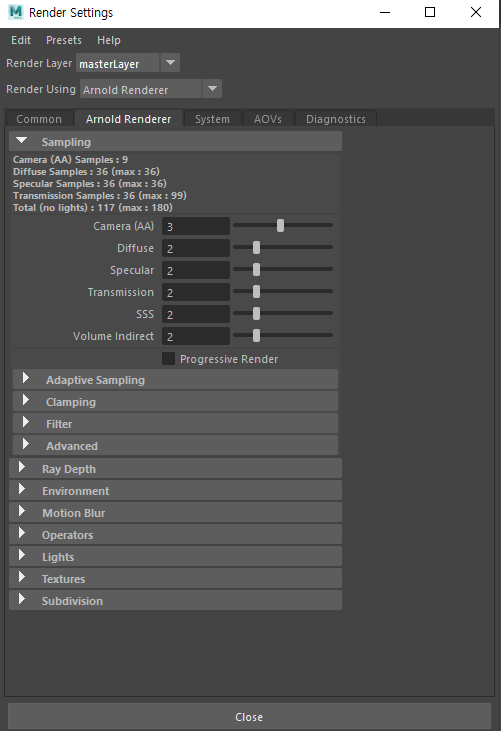This screenshot has width=501, height=731.
Task: Expand the Subdivision section
Action: (175, 600)
